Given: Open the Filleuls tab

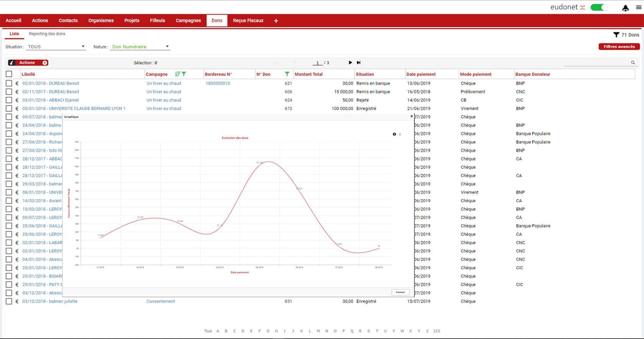Looking at the screenshot, I should point(158,21).
